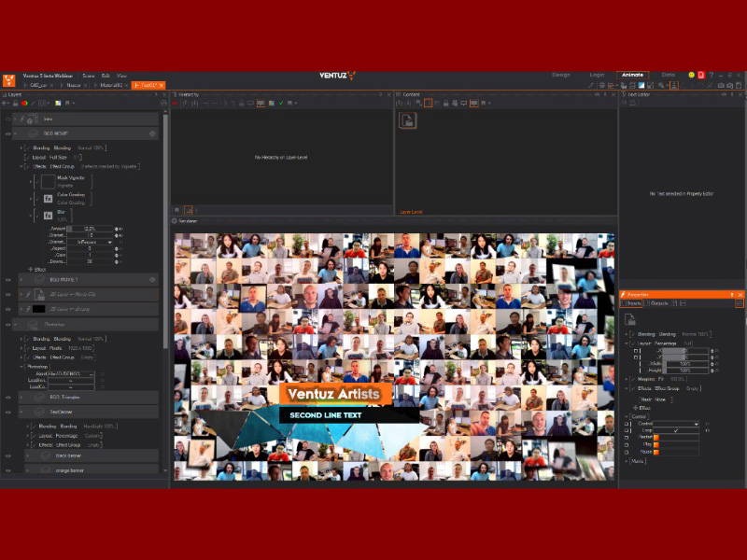Click the camera snapshot icon in main toolbar

[721, 85]
